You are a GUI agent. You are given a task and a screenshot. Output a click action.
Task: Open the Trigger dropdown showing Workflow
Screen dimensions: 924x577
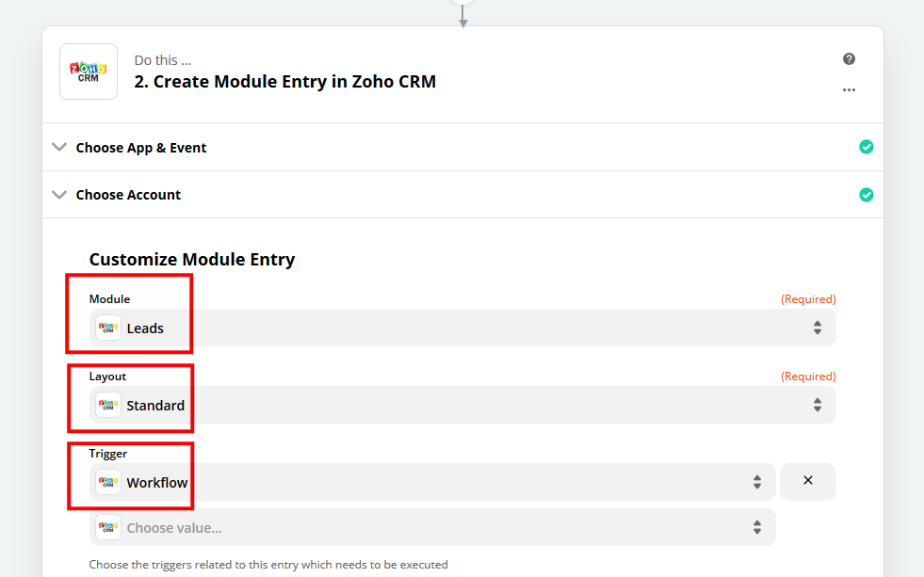[433, 482]
